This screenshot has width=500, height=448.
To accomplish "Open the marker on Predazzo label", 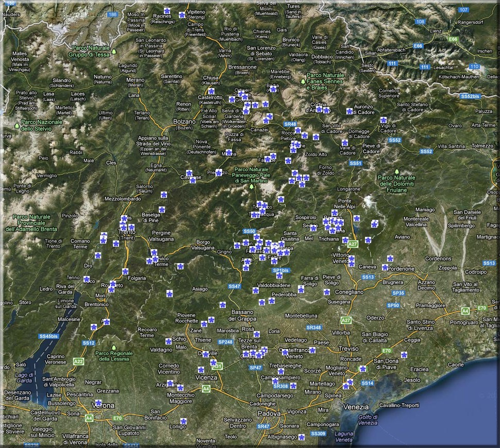I will tap(219, 173).
